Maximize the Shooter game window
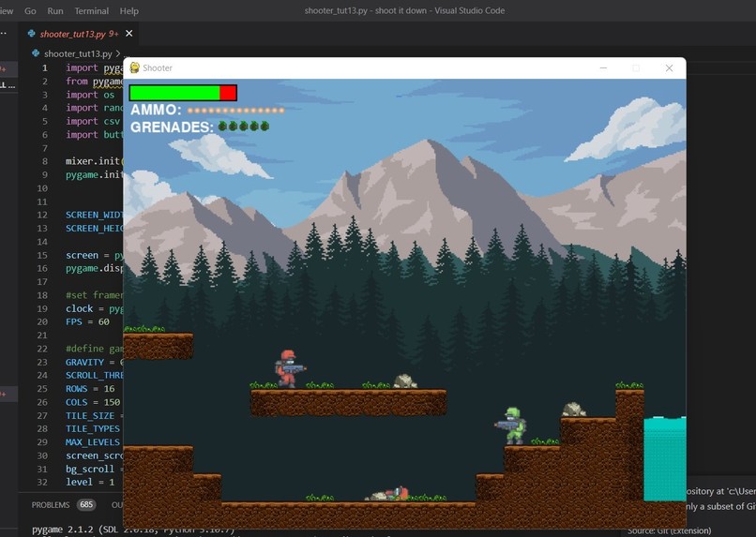The height and width of the screenshot is (537, 756). coord(636,67)
